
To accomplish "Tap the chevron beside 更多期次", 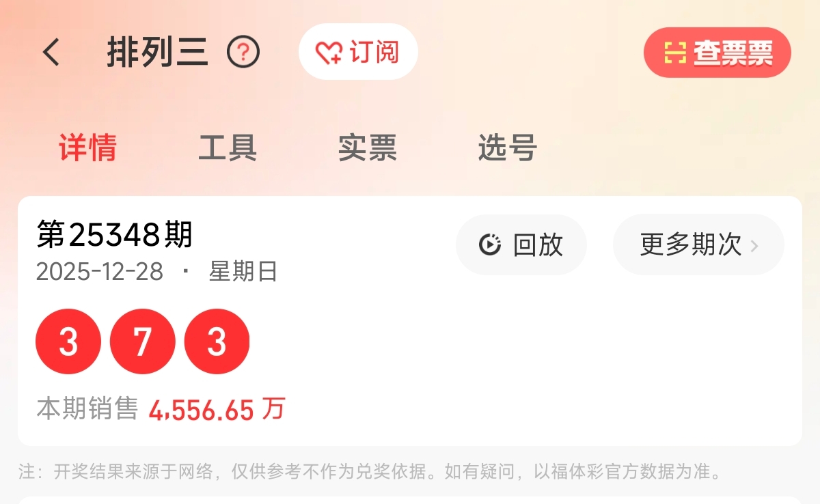I will click(754, 245).
